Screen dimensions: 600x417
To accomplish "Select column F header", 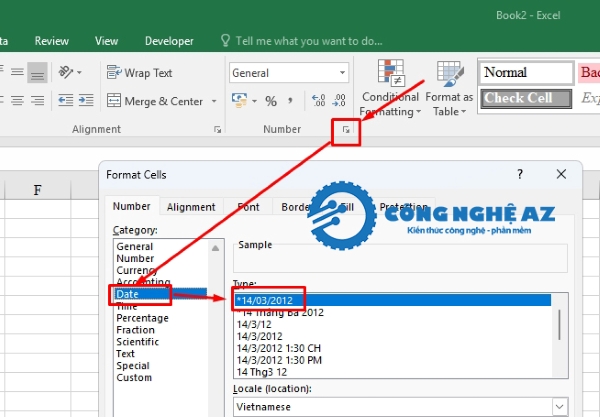I will [x=37, y=190].
